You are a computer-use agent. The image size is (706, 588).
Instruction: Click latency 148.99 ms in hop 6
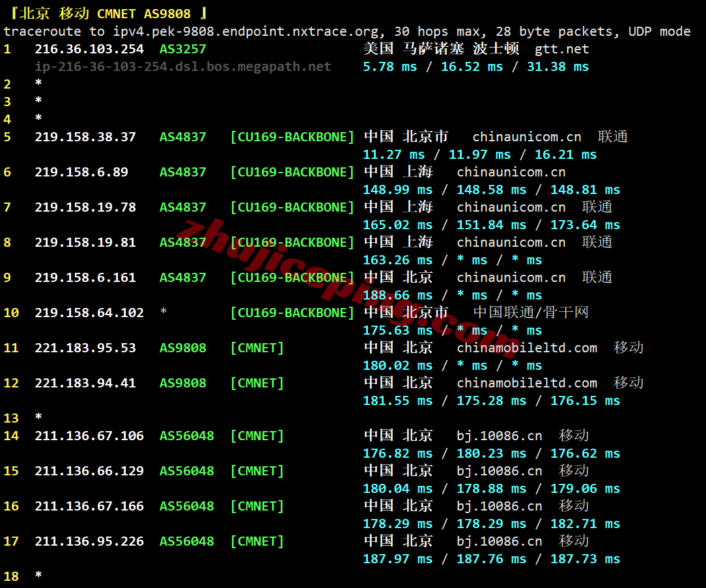click(x=397, y=189)
